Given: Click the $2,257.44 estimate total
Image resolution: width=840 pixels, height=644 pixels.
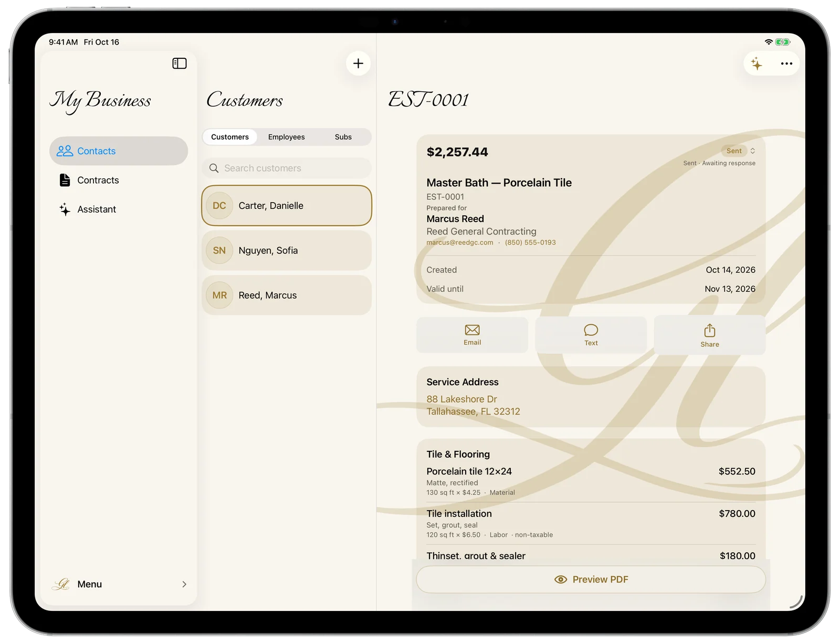Looking at the screenshot, I should 457,152.
